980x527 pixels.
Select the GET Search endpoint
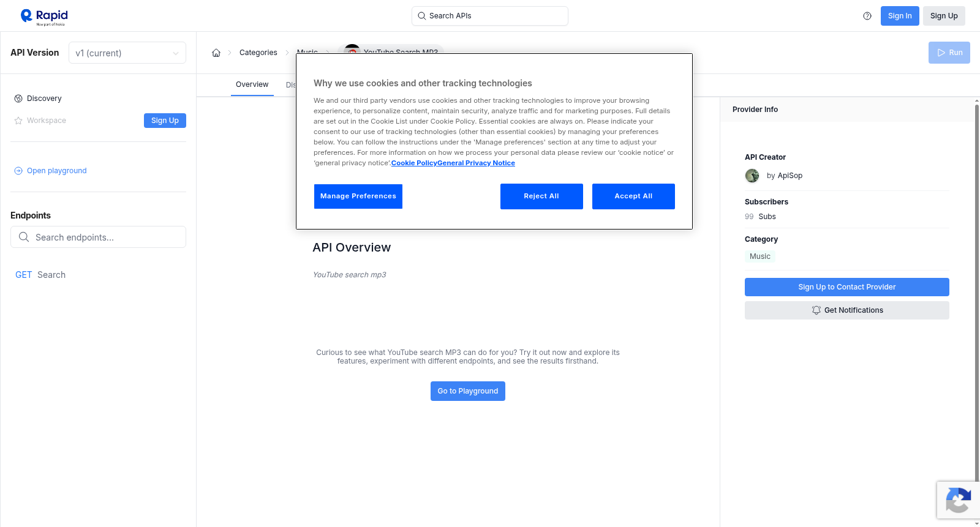tap(40, 275)
